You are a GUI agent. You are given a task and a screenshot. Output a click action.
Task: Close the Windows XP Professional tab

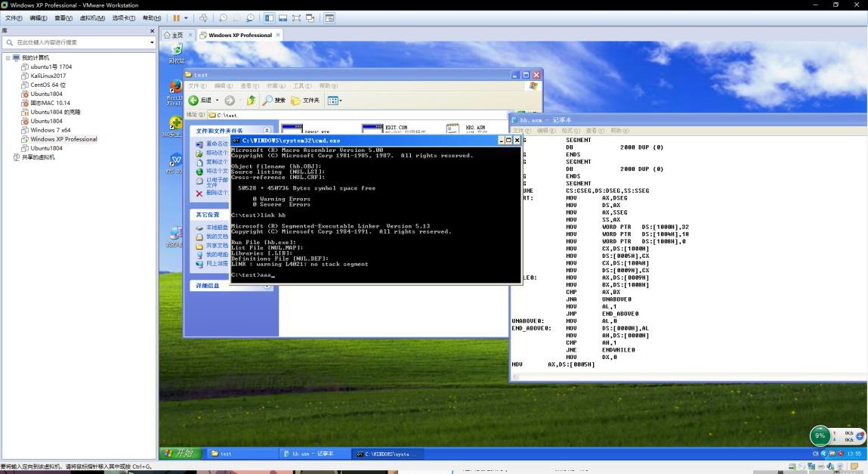click(x=278, y=35)
